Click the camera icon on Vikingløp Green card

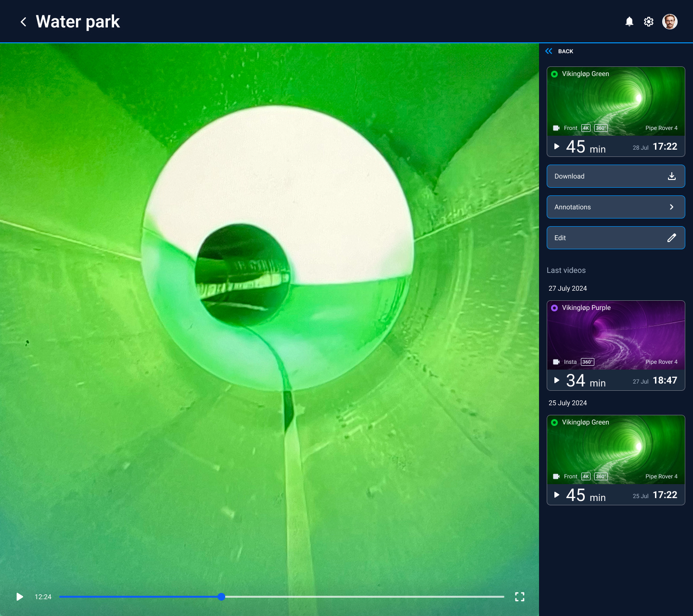[x=557, y=128]
